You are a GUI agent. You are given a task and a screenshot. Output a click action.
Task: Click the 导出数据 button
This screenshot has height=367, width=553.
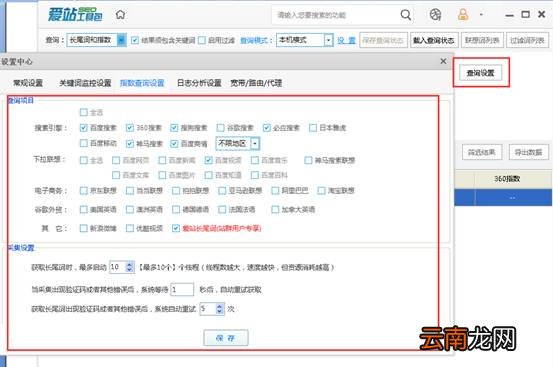[529, 152]
